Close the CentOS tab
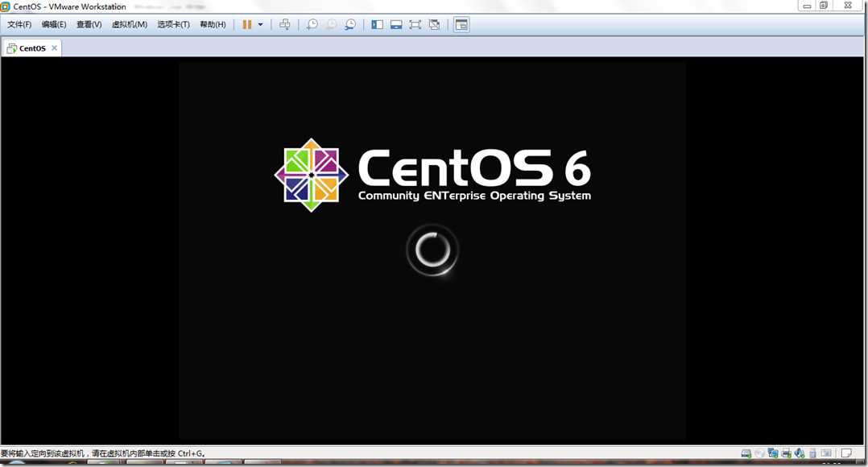 [54, 48]
